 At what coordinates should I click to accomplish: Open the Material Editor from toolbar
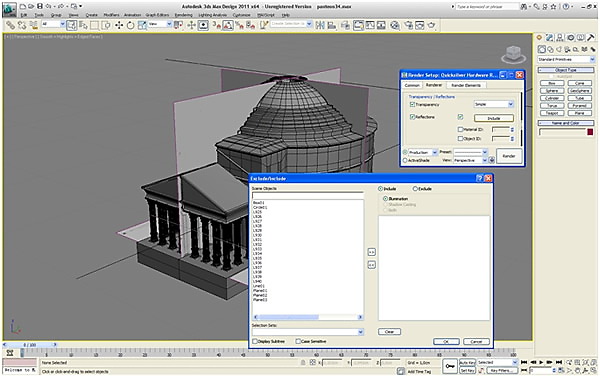(x=395, y=26)
